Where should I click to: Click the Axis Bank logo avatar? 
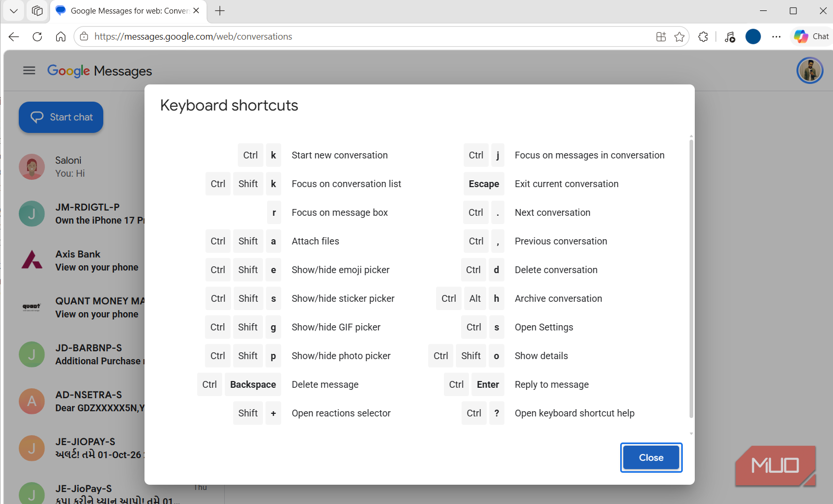click(x=32, y=260)
